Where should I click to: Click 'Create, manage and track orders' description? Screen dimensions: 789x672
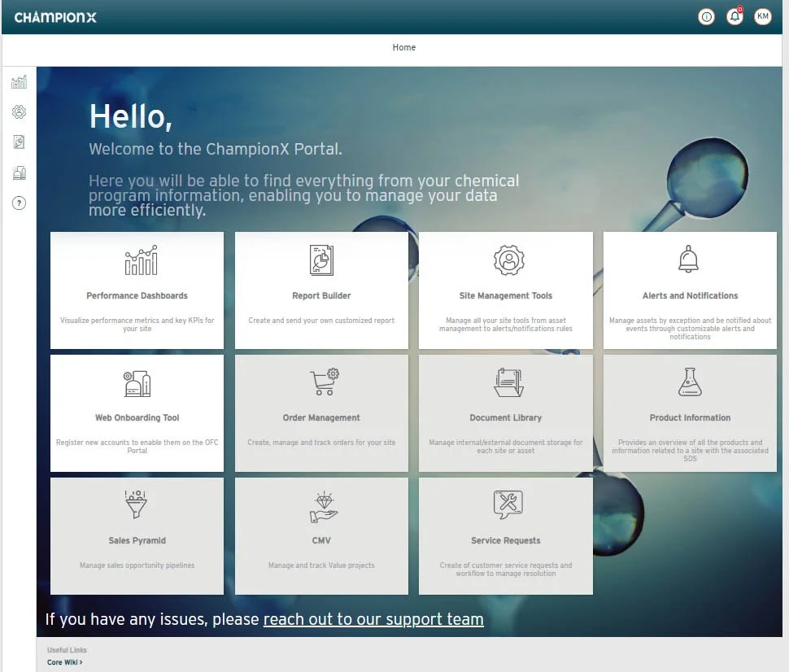(321, 443)
